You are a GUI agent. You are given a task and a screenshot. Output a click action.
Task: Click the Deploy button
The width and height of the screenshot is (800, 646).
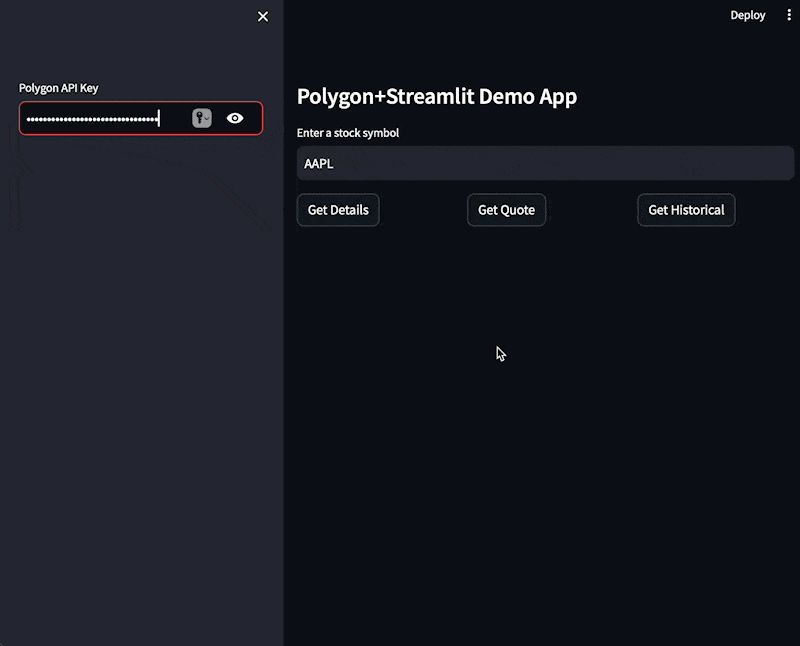[747, 15]
